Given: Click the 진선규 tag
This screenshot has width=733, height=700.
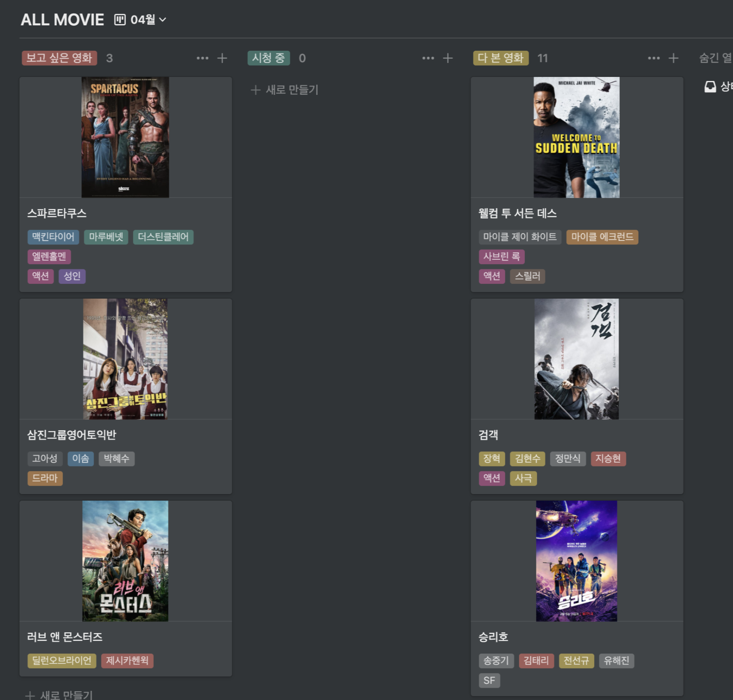Looking at the screenshot, I should point(577,661).
